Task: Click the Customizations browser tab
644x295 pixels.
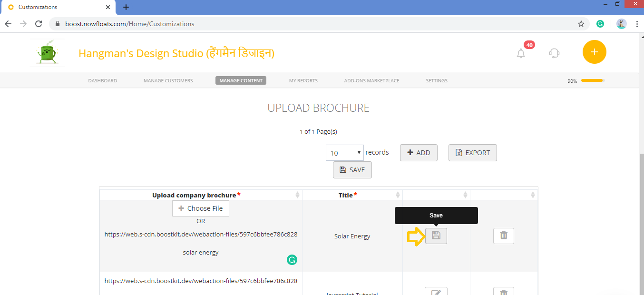Action: tap(58, 7)
